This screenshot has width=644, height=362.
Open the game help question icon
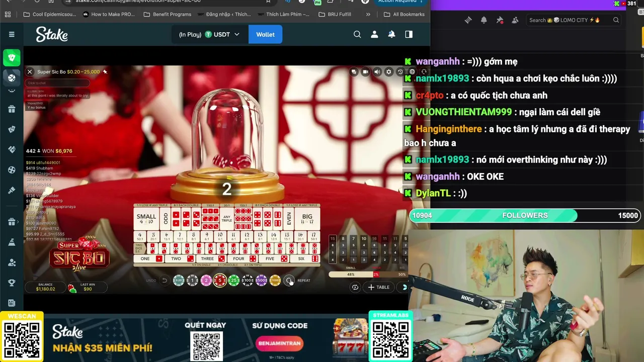tap(412, 72)
